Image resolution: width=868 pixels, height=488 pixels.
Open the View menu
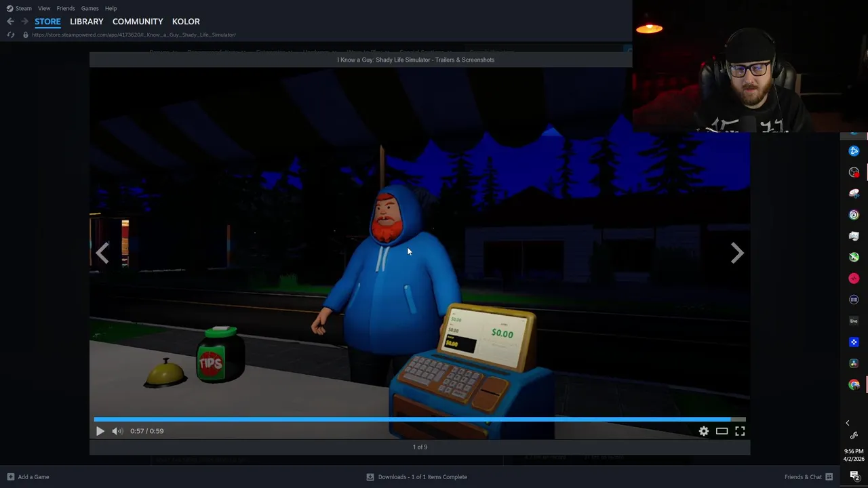click(44, 8)
